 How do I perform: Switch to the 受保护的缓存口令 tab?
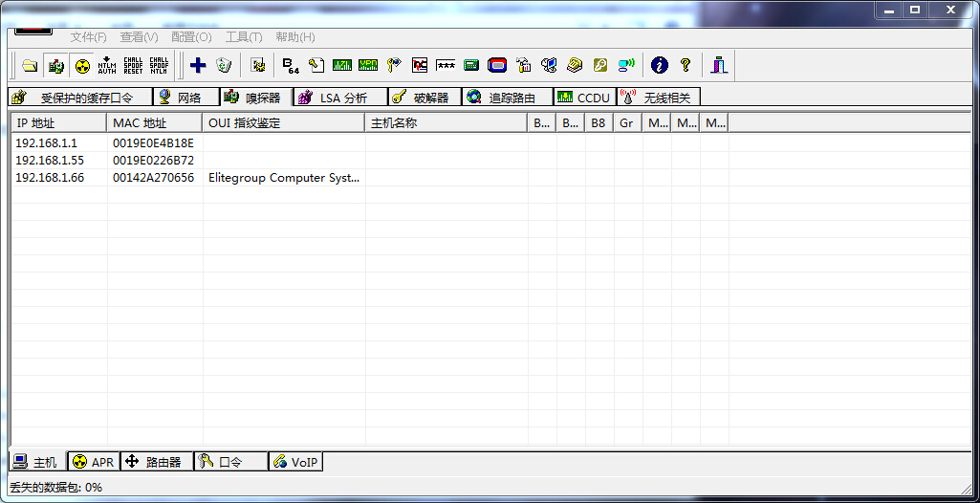point(80,98)
